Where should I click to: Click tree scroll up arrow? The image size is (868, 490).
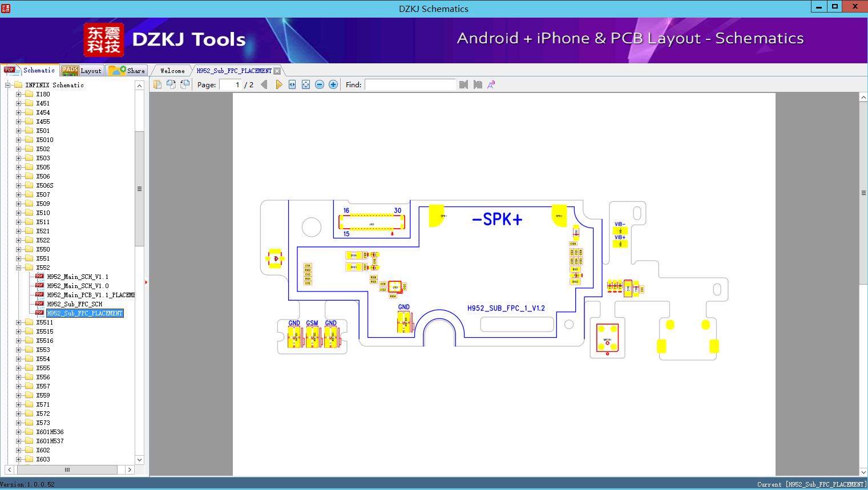pos(139,85)
